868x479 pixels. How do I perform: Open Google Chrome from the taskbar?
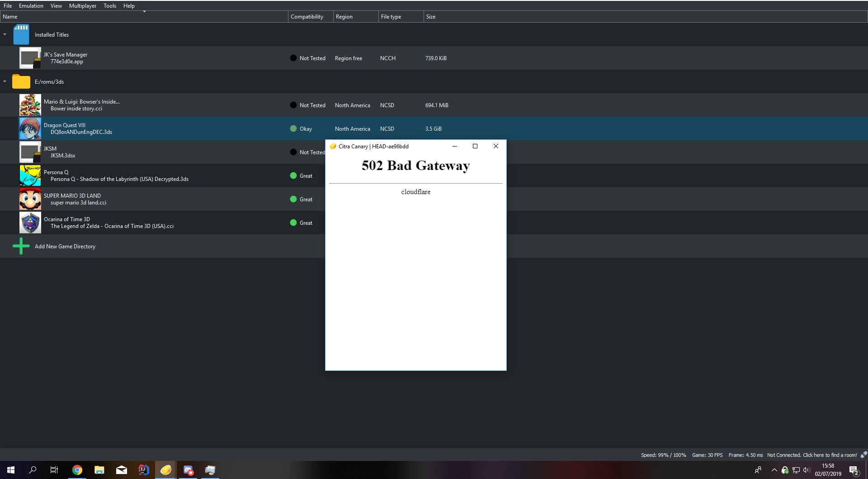pyautogui.click(x=77, y=470)
